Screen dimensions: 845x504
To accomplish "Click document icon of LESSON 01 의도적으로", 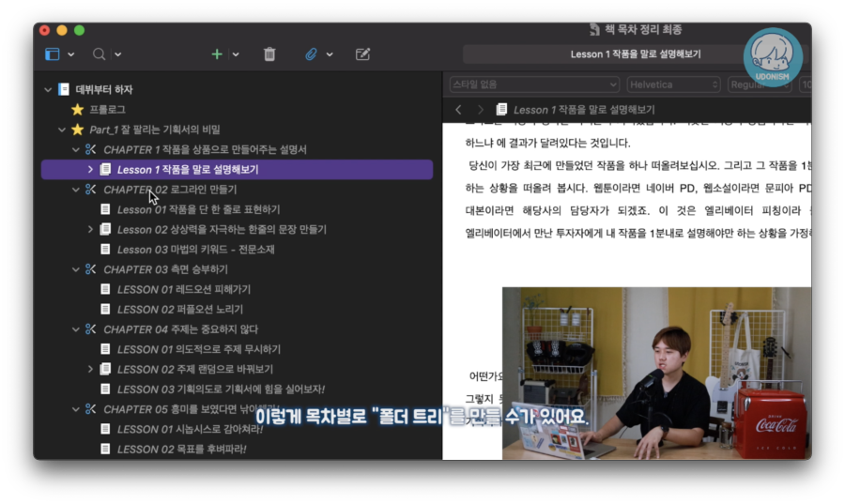I will tap(105, 349).
